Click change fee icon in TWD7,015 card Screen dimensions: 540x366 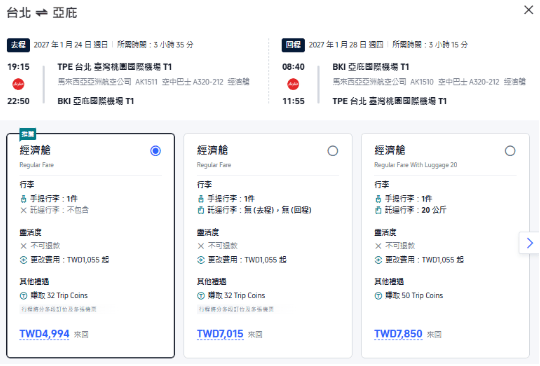coord(201,260)
